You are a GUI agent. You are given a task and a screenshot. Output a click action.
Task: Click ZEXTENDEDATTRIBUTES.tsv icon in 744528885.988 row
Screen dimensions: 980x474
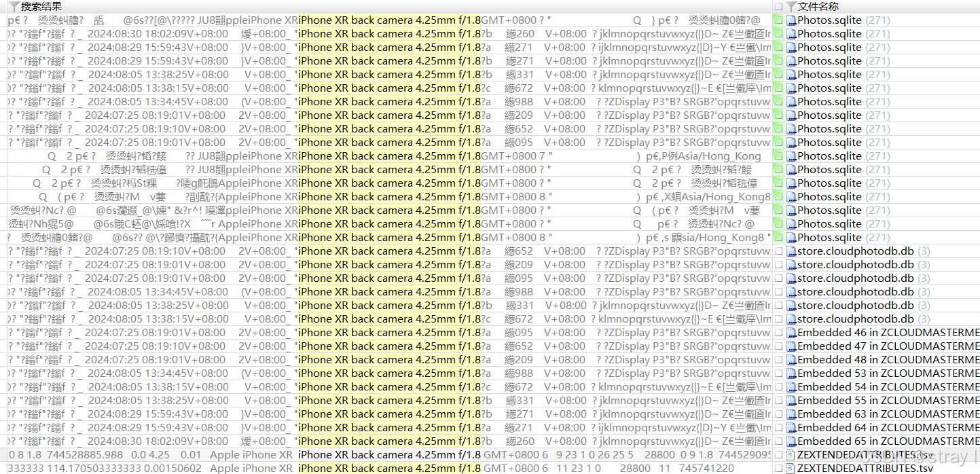coord(791,455)
